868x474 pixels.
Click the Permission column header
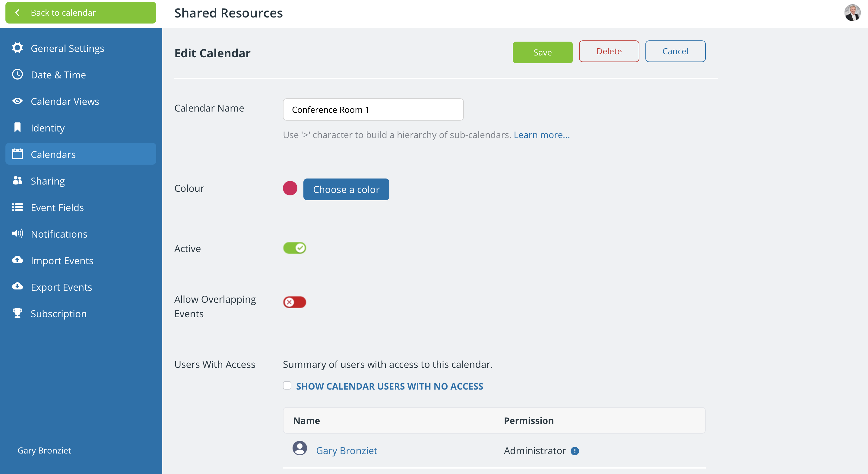coord(529,421)
